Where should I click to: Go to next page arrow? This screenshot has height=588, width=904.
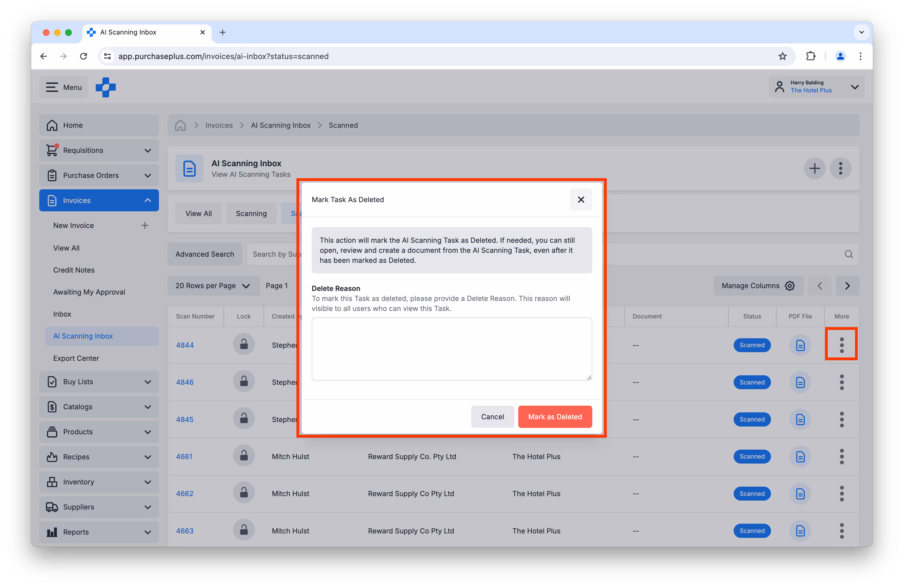847,286
